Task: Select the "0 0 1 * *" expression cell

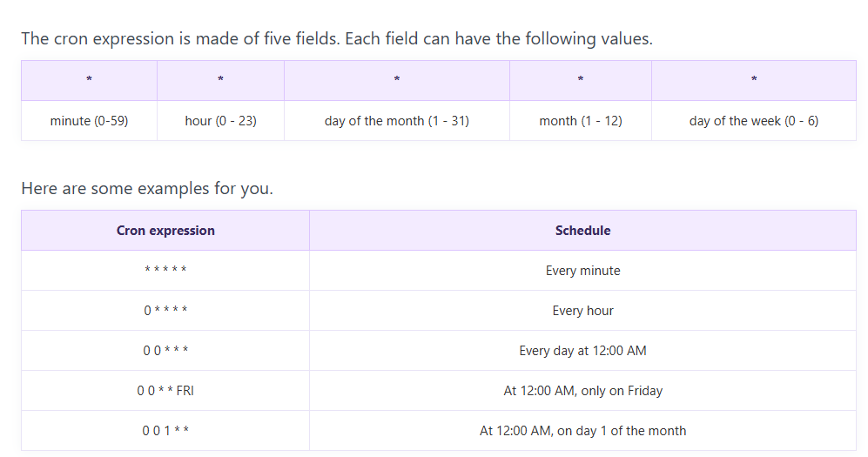Action: tap(165, 431)
